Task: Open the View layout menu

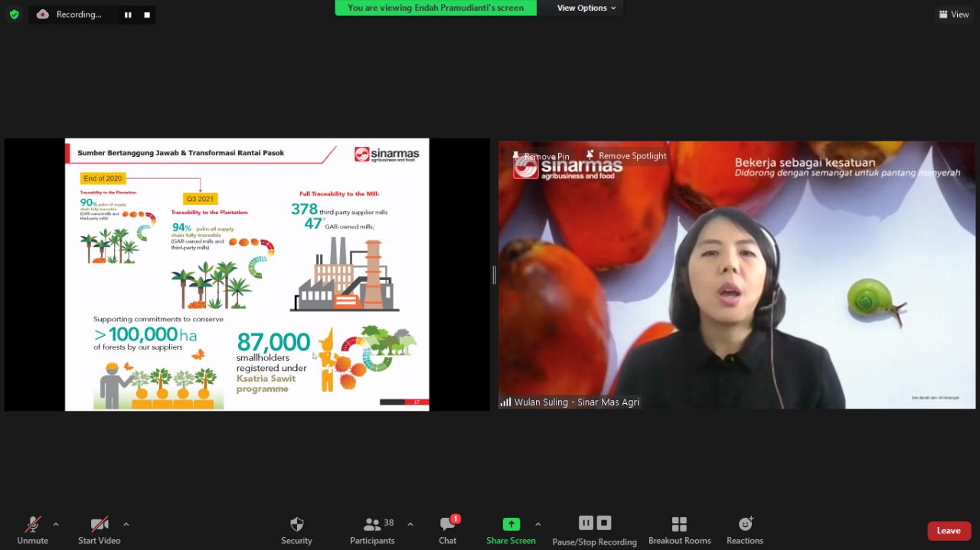Action: coord(954,14)
